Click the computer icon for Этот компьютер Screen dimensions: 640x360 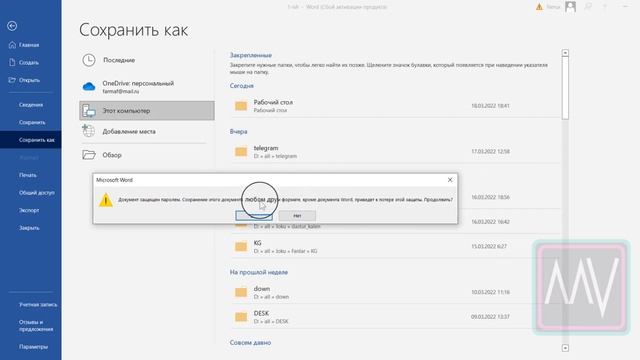click(x=89, y=111)
